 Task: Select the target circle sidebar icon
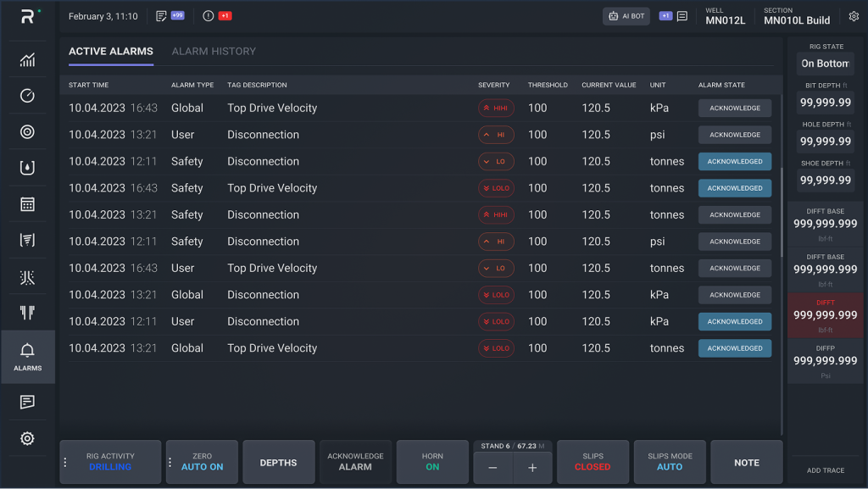[x=27, y=131]
